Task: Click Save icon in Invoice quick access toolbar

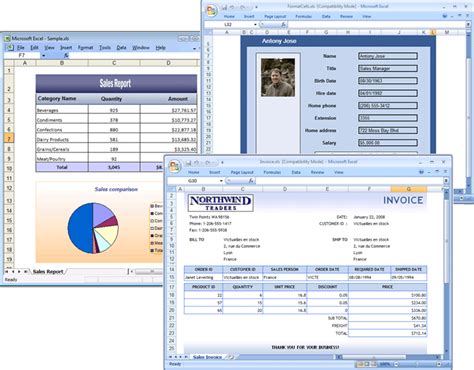Action: coord(188,162)
